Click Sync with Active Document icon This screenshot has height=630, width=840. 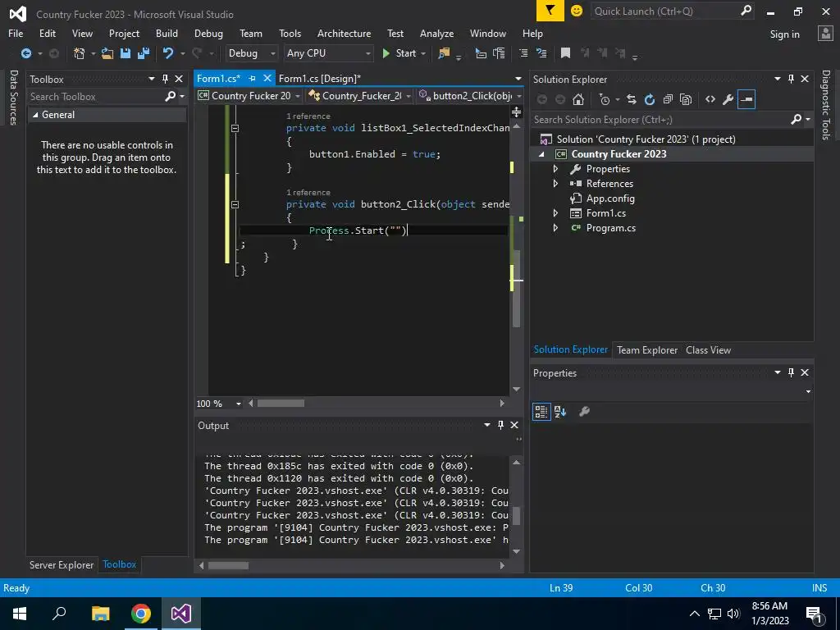(631, 99)
